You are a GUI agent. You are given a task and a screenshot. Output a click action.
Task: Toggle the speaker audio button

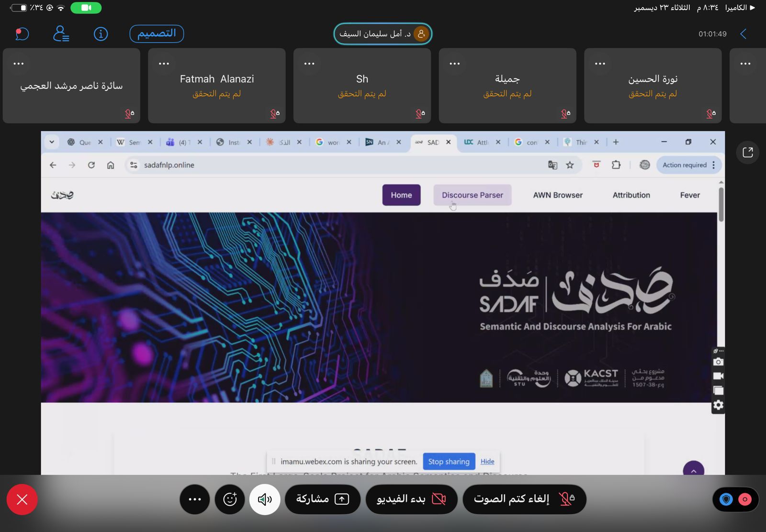265,499
